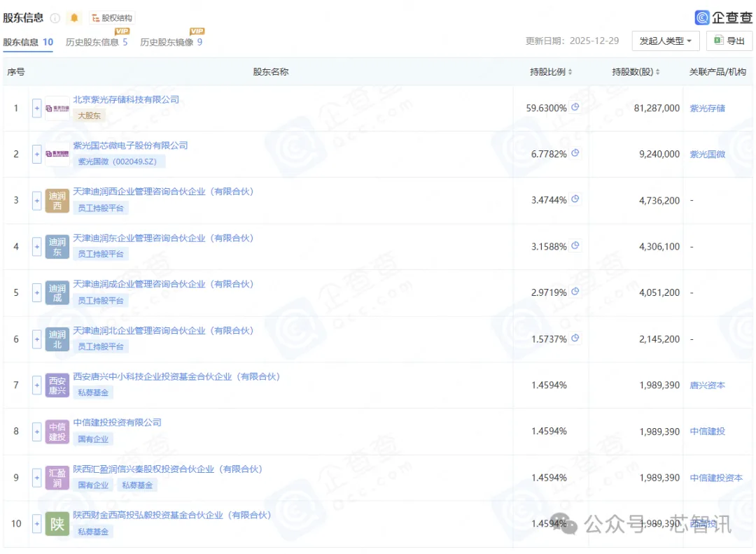Viewport: 756px width, 554px height.
Task: Expand row 4 天津迪润东 plus button
Action: pyautogui.click(x=36, y=247)
